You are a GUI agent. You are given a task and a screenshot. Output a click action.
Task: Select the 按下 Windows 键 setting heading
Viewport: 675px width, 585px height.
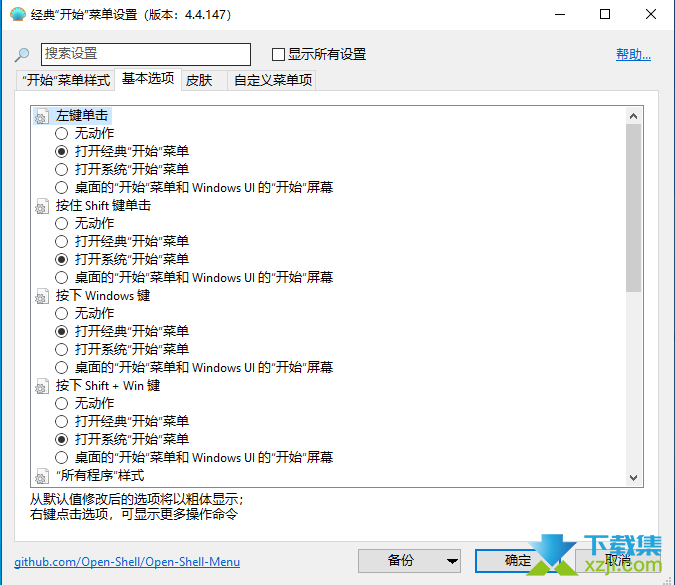[x=103, y=296]
